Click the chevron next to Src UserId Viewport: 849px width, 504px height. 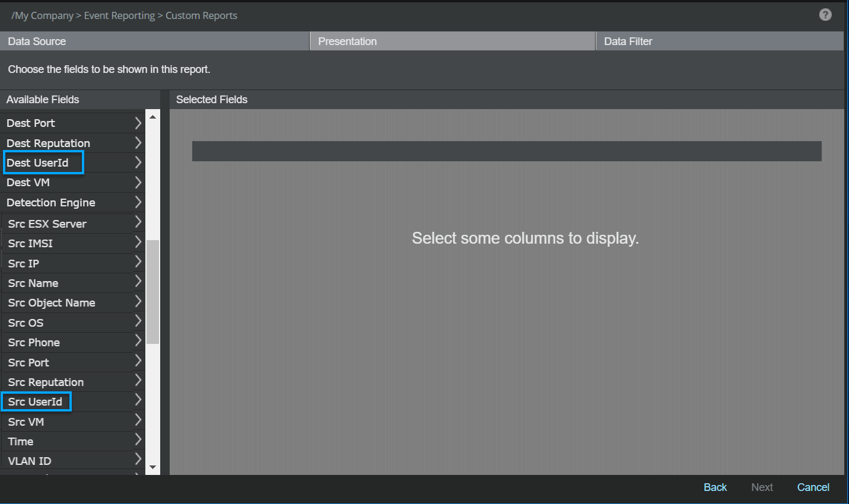[138, 400]
